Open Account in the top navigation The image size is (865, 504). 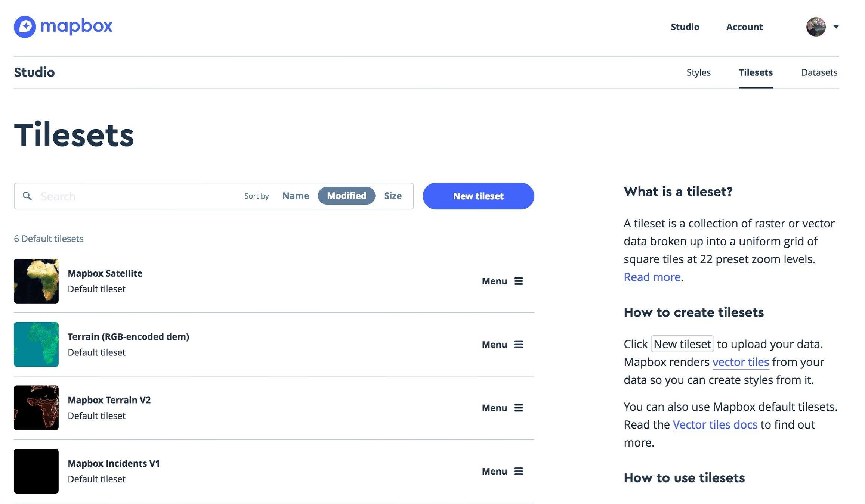coord(744,27)
